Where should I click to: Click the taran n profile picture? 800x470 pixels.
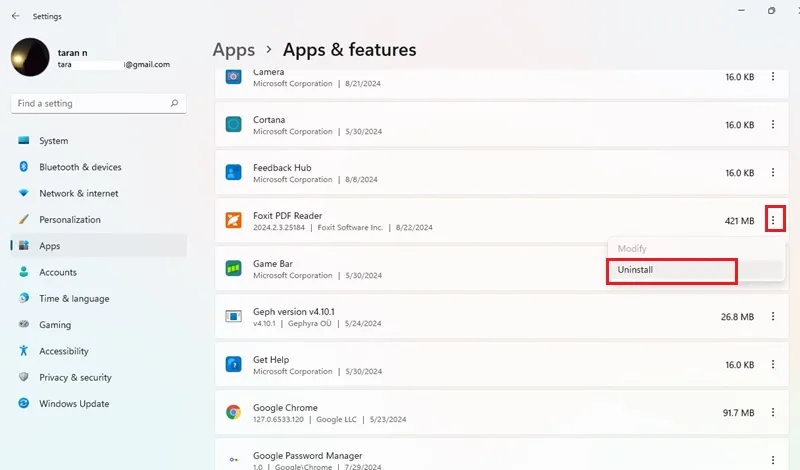coord(30,57)
